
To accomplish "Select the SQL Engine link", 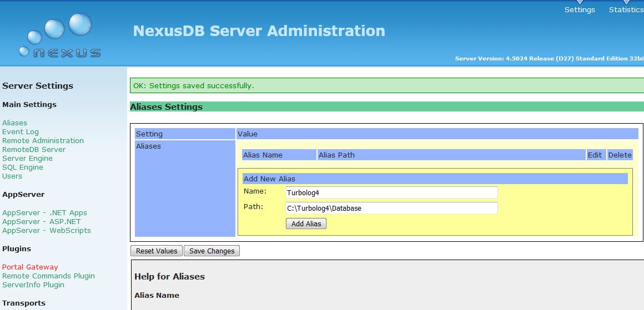I will point(23,167).
